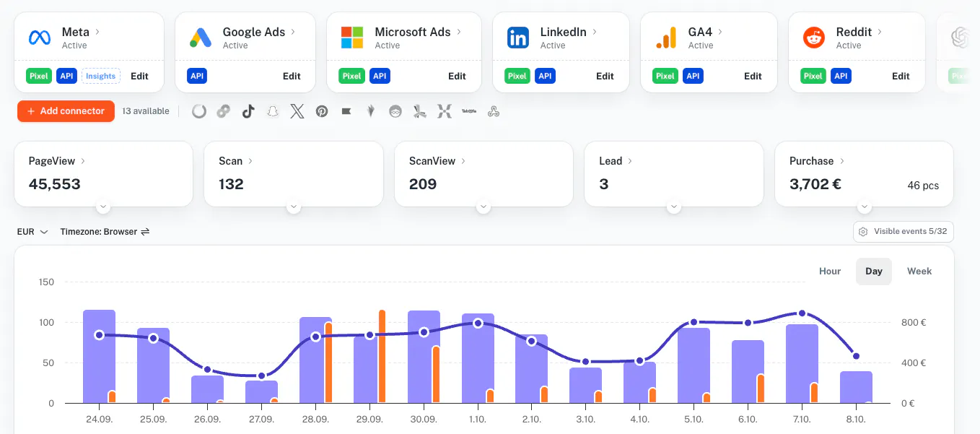
Task: Select the TikTok connector icon
Action: pos(248,111)
